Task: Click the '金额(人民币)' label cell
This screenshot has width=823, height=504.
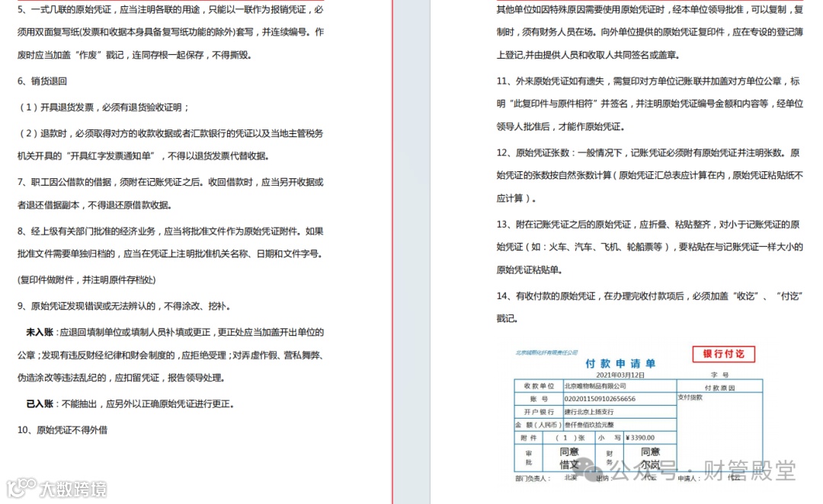Action: point(539,425)
